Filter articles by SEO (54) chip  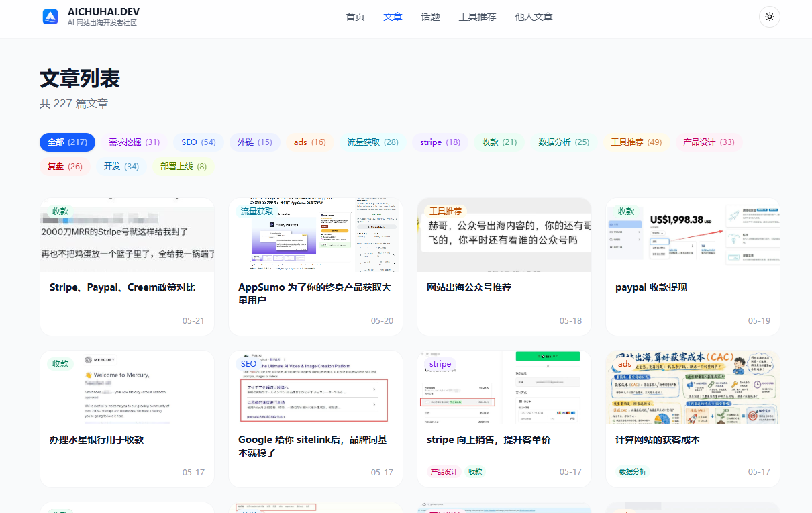click(x=198, y=142)
